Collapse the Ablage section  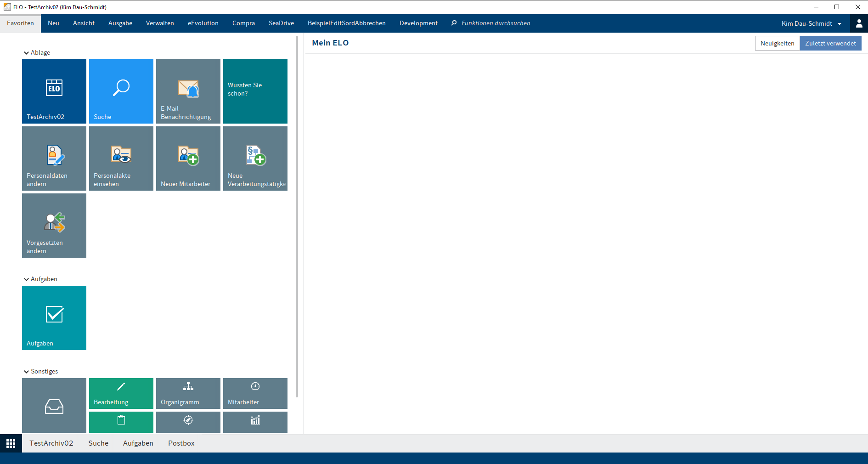point(26,53)
